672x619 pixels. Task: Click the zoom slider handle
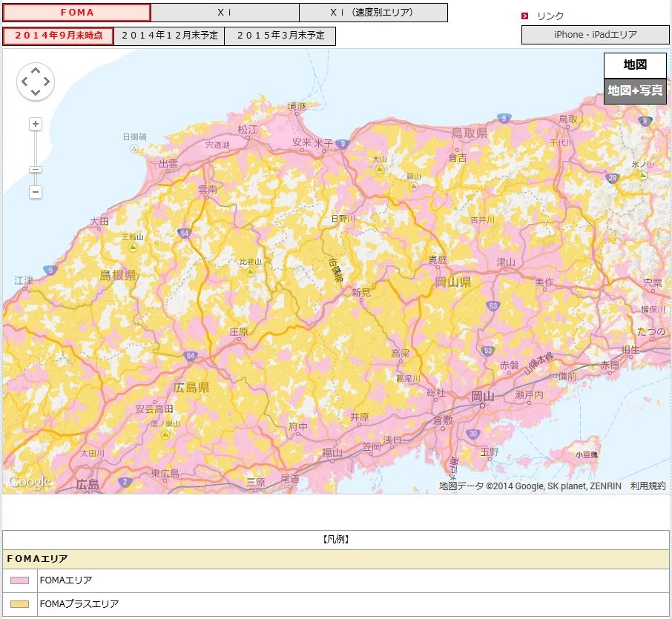coord(36,170)
